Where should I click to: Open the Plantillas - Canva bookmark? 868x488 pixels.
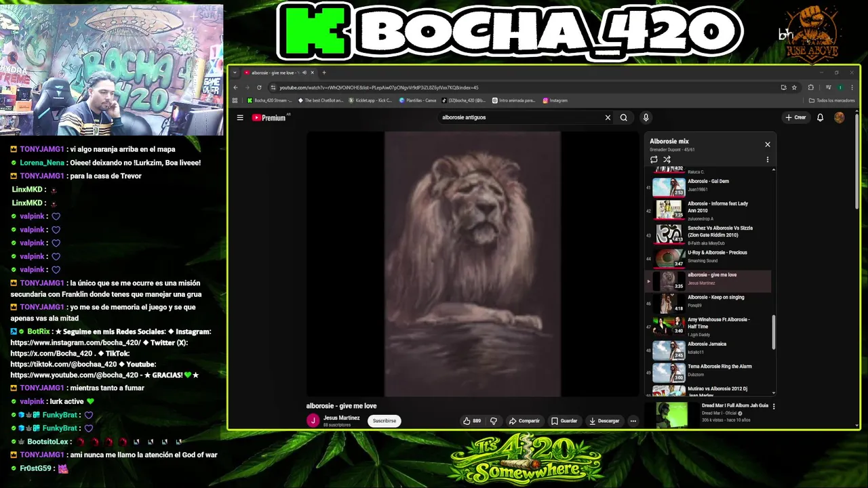418,100
